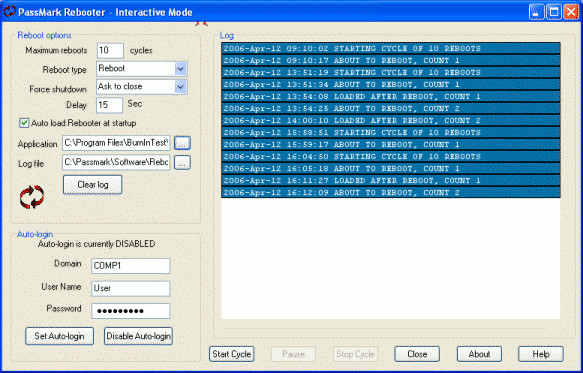
Task: Select log entry 09:10:02 STARTING CYCLE
Action: (391, 48)
